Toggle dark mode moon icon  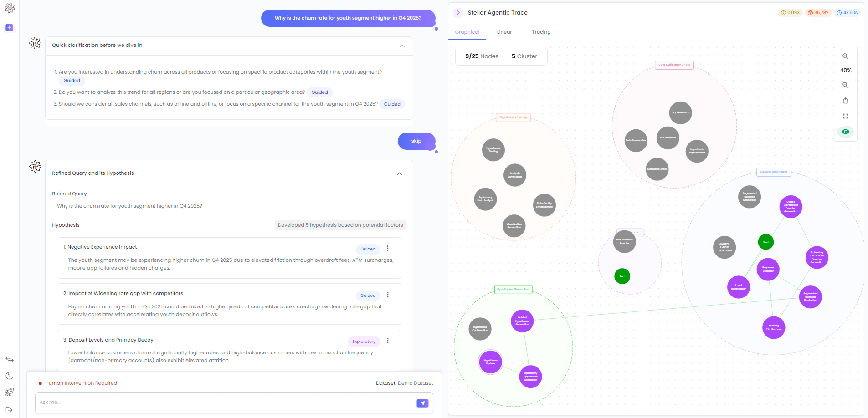(10, 376)
